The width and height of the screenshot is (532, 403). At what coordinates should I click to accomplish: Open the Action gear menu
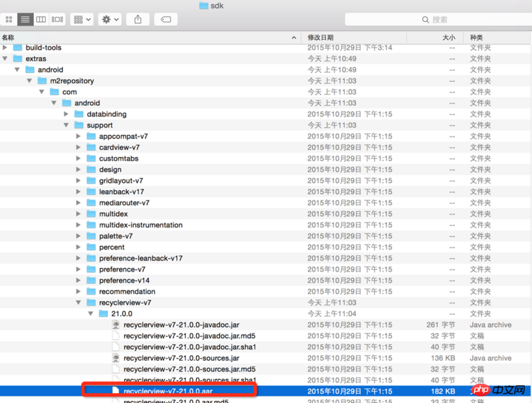(x=110, y=19)
